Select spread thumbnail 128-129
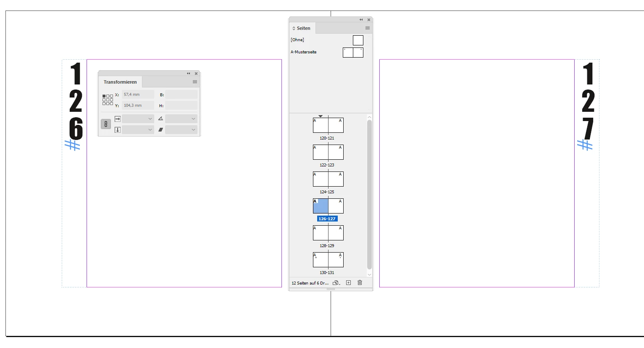 (x=328, y=233)
